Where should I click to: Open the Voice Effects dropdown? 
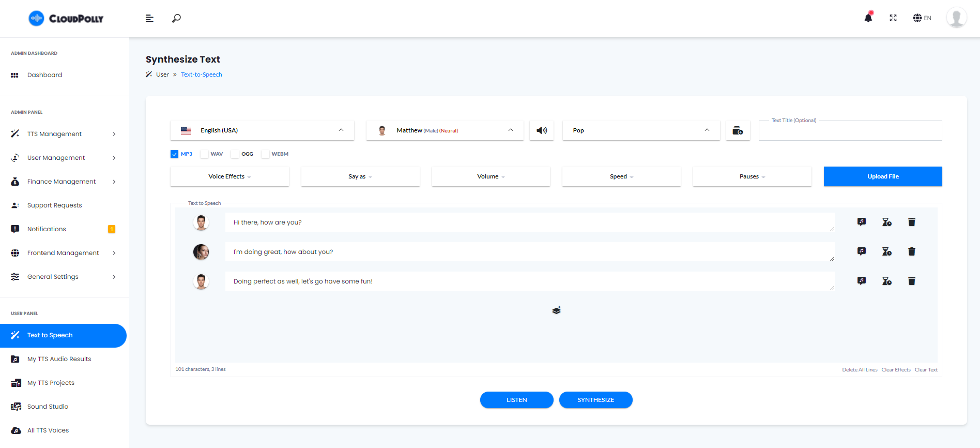pyautogui.click(x=229, y=176)
